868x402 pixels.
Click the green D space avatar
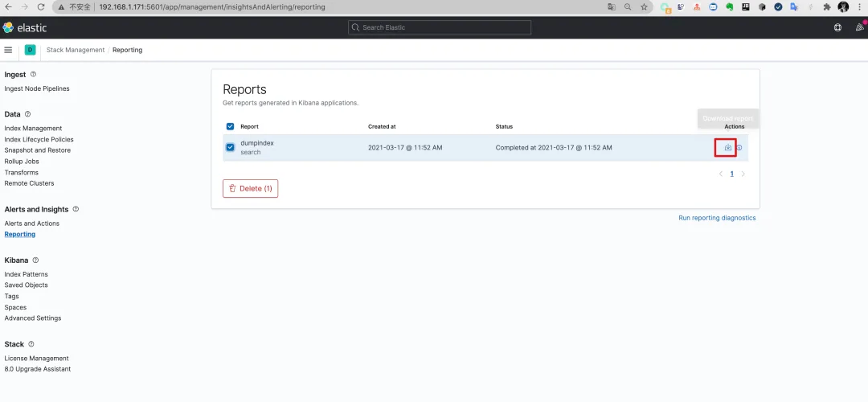click(x=30, y=50)
